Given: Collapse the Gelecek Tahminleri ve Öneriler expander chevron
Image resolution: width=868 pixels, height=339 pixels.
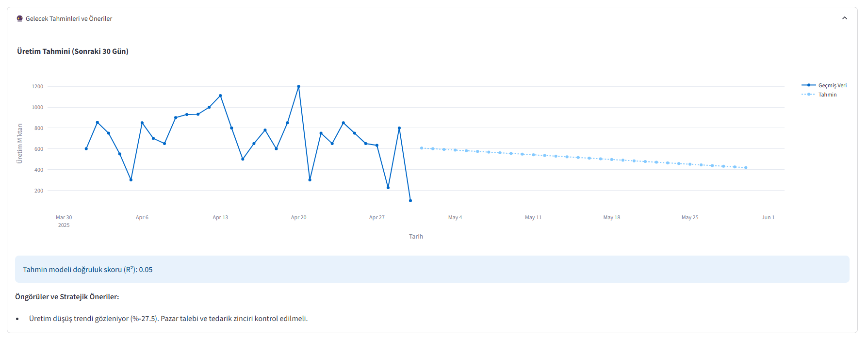Looking at the screenshot, I should pos(845,18).
